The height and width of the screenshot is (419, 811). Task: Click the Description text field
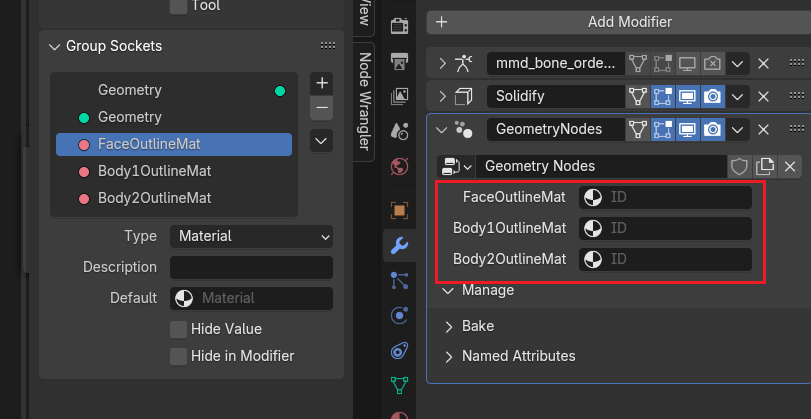pyautogui.click(x=251, y=268)
